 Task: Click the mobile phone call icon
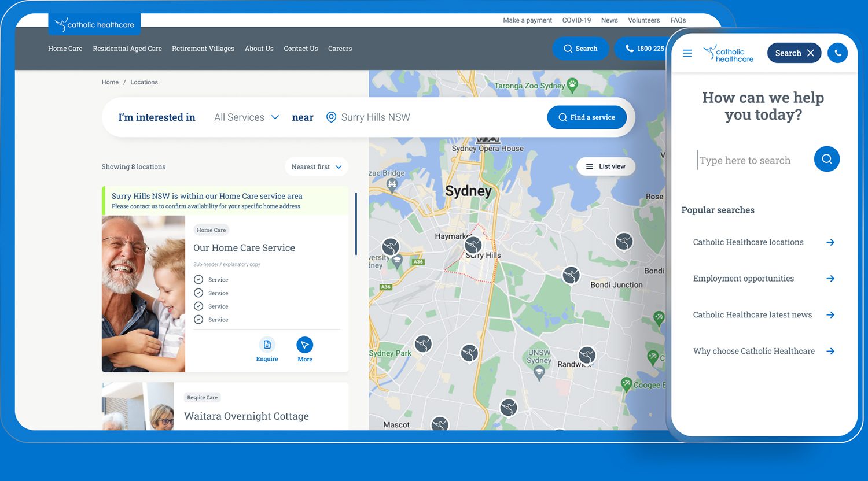pos(837,53)
